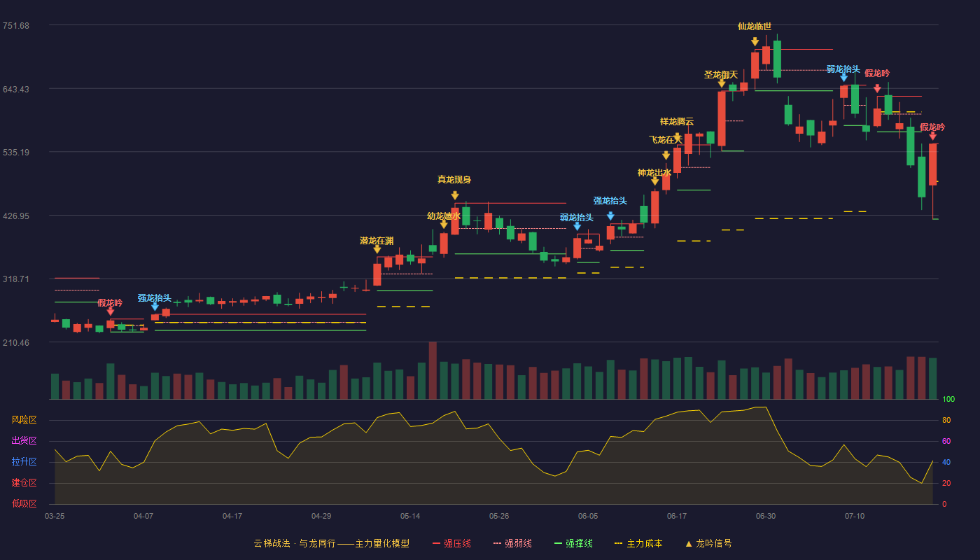The width and height of the screenshot is (980, 560).
Task: Click the yellow arrow under 潜龙在渊
Action: coord(377,249)
